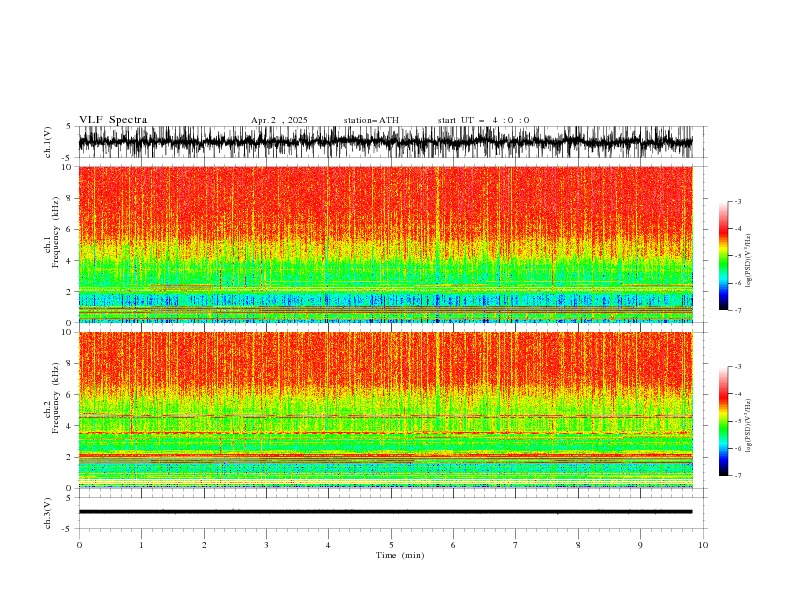Click the ch.3 flat waveform trace
Image resolution: width=792 pixels, height=612 pixels.
pos(385,512)
